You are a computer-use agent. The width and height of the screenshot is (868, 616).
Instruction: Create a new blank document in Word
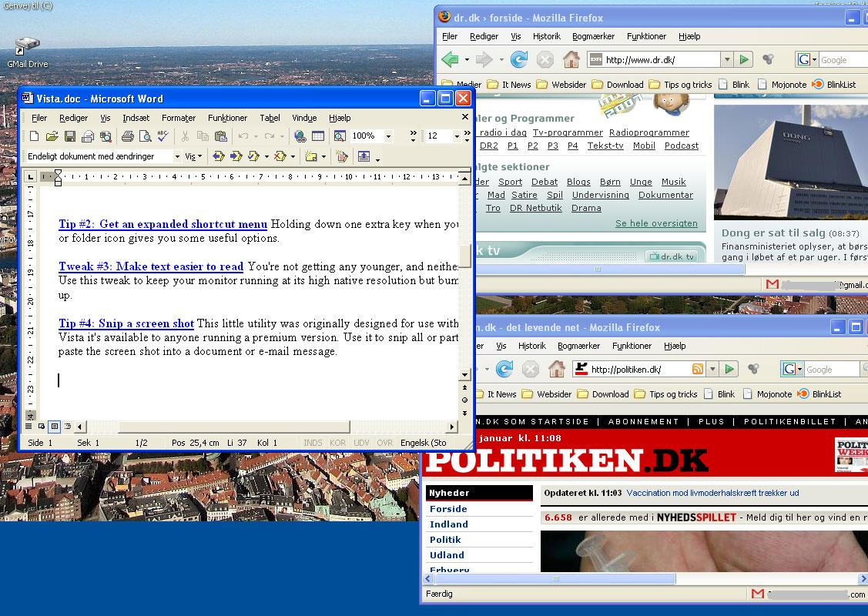tap(35, 136)
